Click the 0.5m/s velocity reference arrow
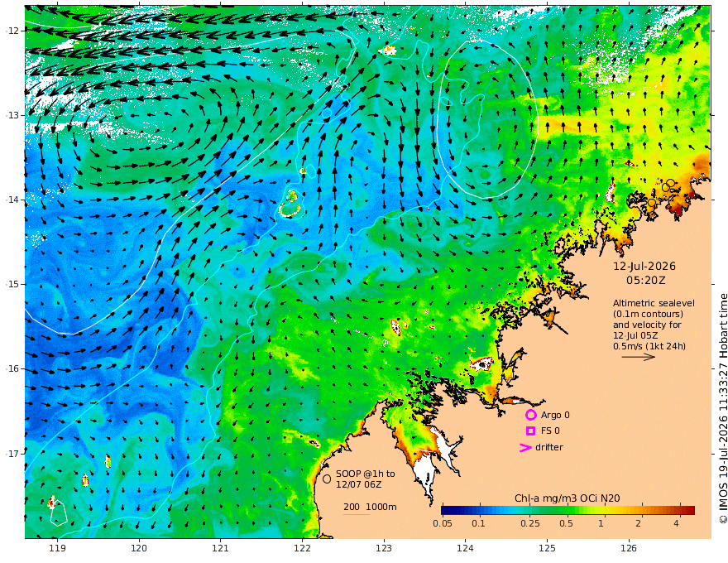The width and height of the screenshot is (728, 563). point(639,357)
